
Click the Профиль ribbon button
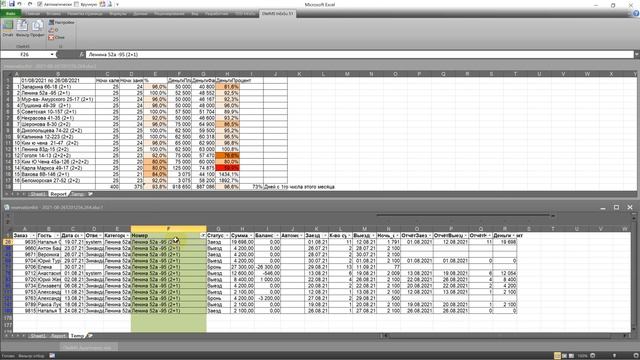37,28
